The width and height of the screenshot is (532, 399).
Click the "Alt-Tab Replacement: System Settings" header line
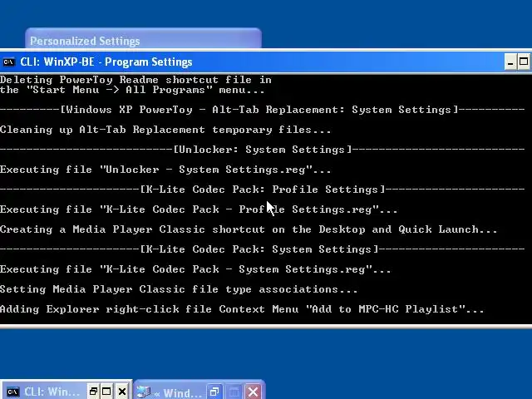[263, 110]
